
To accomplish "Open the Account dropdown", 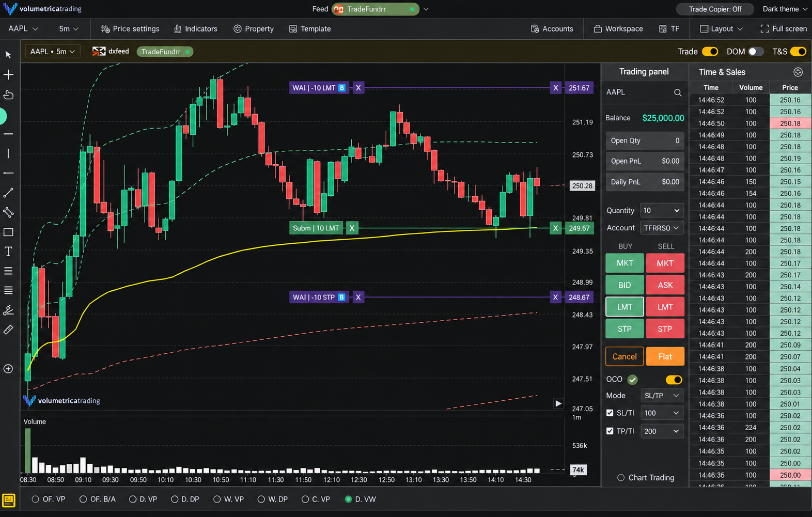I will point(662,228).
